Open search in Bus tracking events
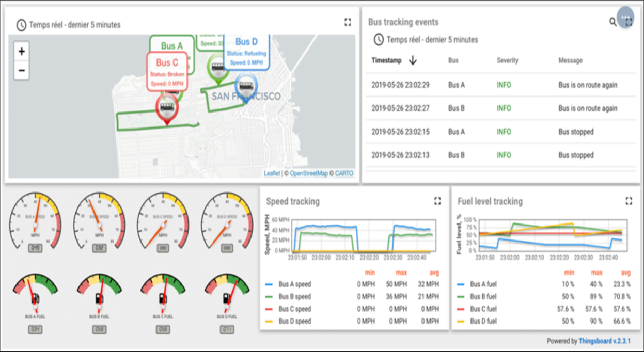 pos(612,22)
